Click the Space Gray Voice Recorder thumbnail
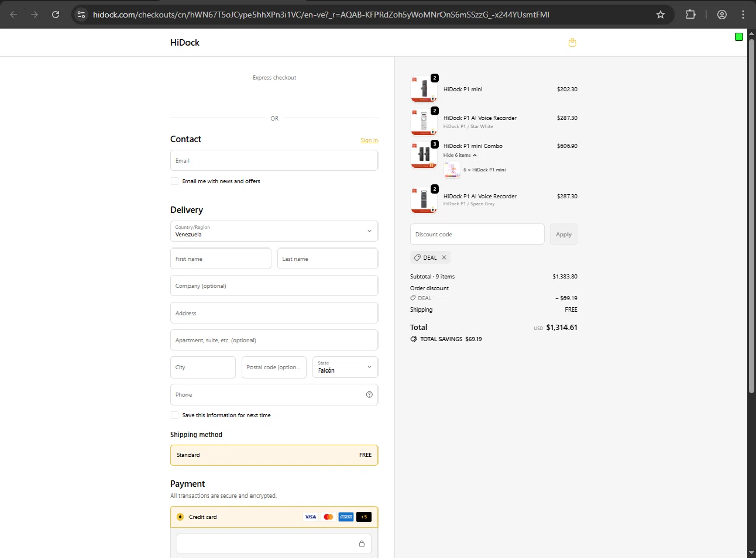756x558 pixels. [x=424, y=200]
